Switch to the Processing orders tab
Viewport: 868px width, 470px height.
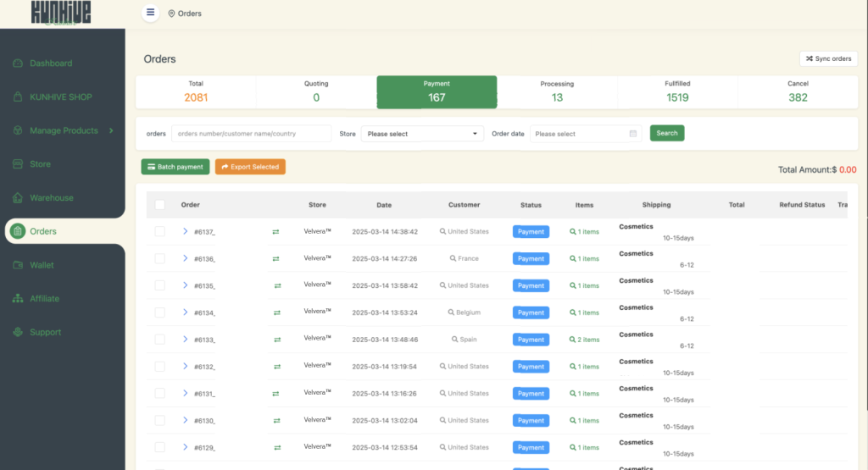pos(557,91)
